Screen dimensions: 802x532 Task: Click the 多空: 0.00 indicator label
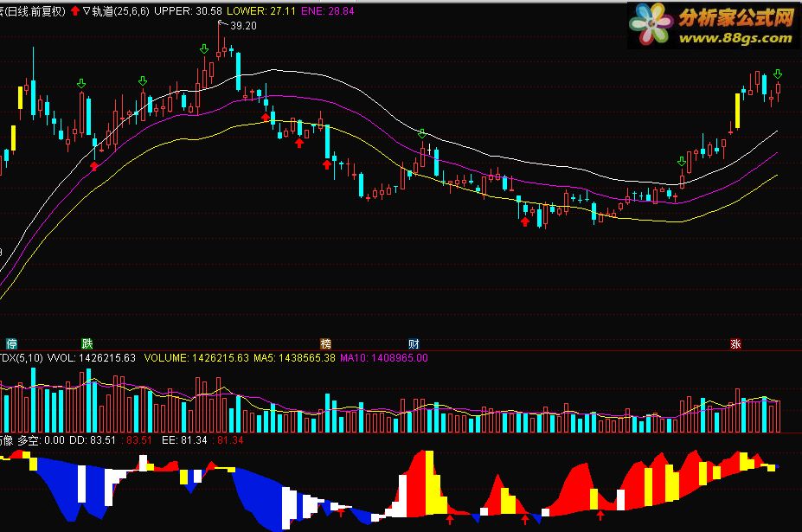point(41,440)
